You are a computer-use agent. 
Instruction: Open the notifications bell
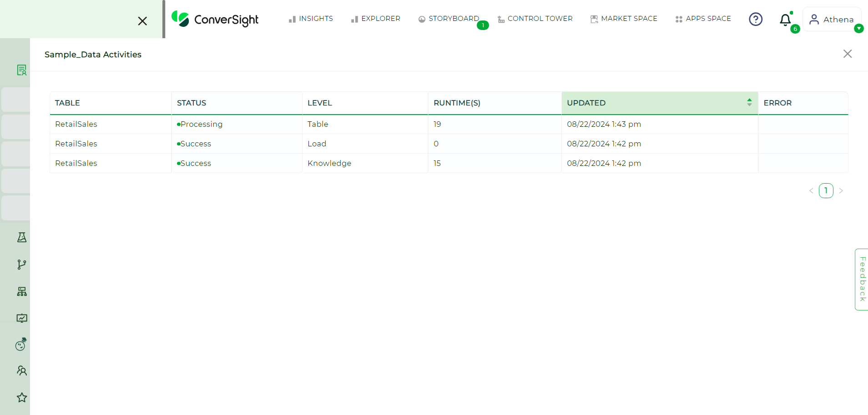[785, 20]
